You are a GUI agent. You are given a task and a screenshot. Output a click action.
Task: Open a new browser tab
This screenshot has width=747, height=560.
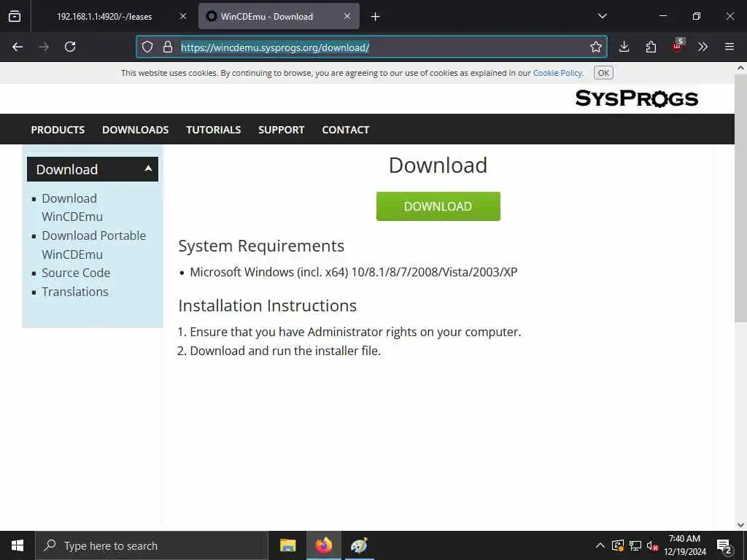[376, 17]
